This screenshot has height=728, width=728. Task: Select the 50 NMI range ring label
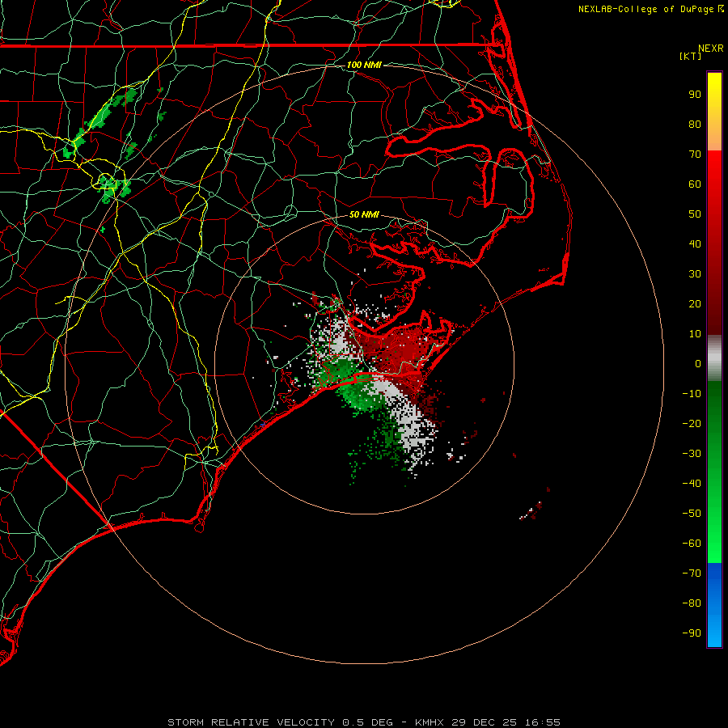tap(364, 214)
